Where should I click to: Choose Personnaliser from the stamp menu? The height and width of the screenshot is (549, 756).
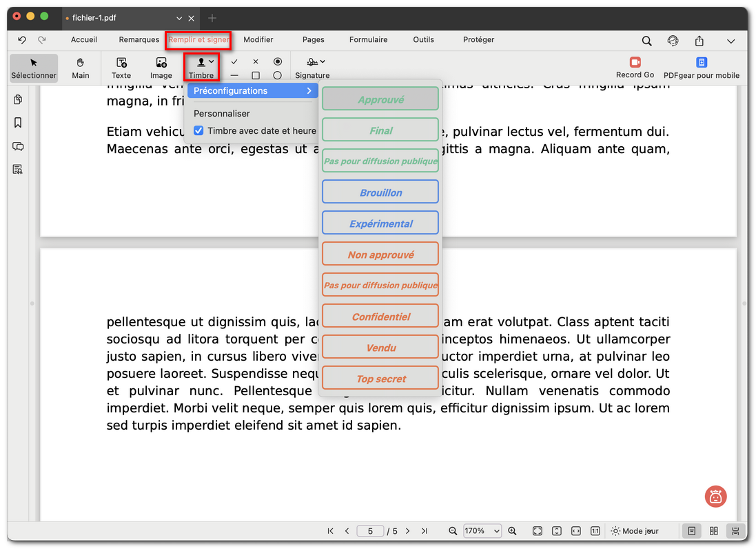tap(222, 113)
